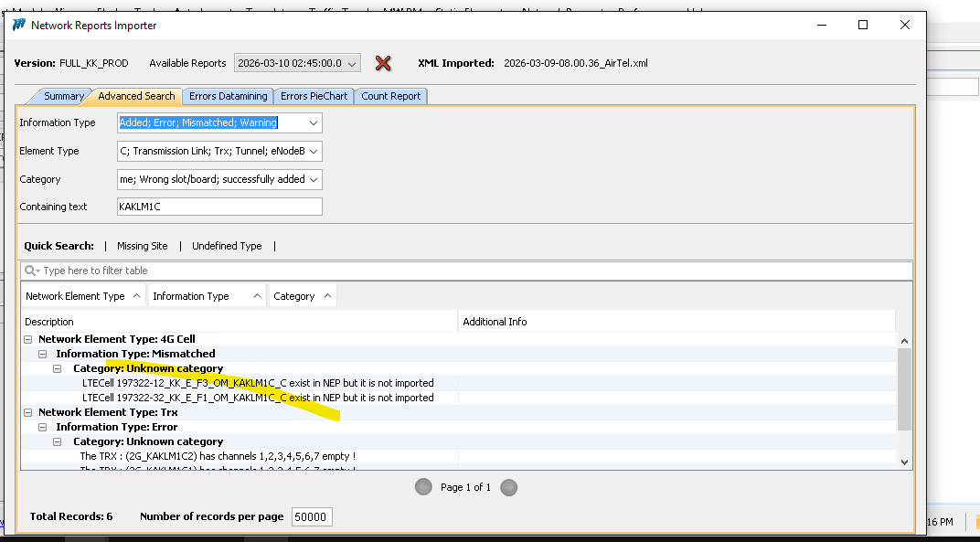980x542 pixels.
Task: Open the Element Type dropdown
Action: (x=314, y=151)
